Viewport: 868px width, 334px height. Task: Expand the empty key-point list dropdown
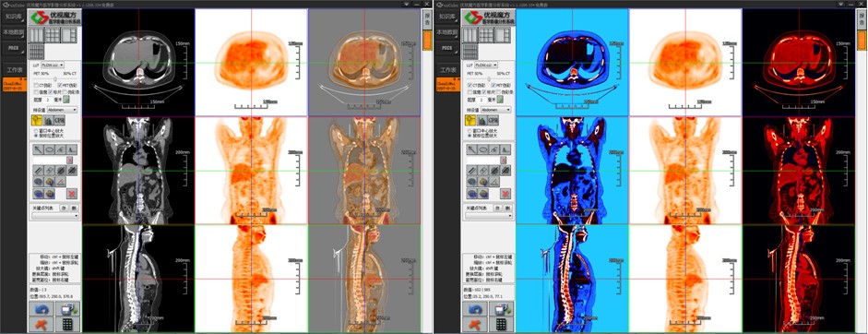click(55, 216)
